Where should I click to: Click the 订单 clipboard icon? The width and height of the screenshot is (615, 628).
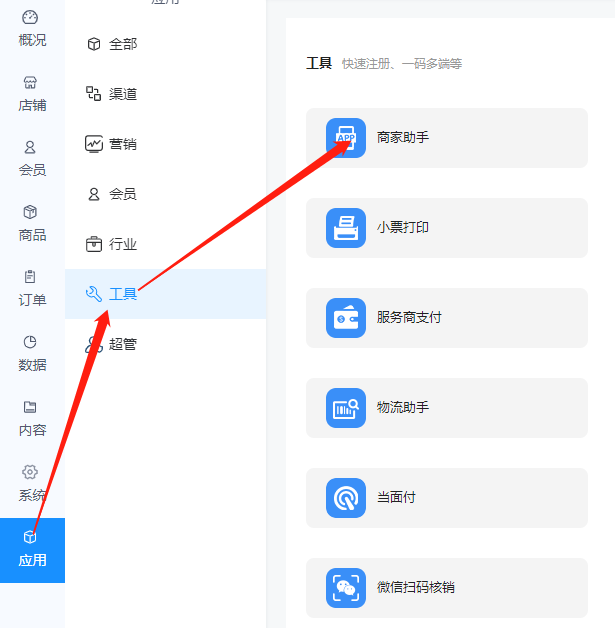(x=30, y=277)
